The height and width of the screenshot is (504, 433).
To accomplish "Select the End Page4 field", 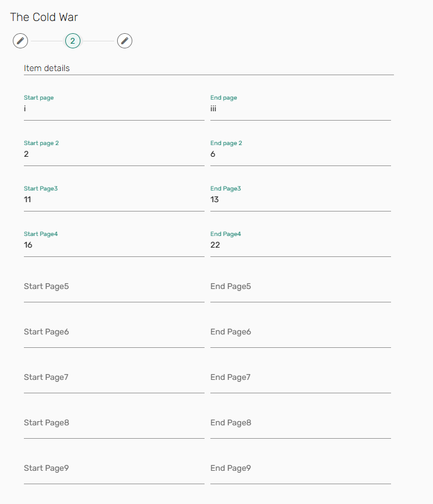I will pyautogui.click(x=300, y=245).
